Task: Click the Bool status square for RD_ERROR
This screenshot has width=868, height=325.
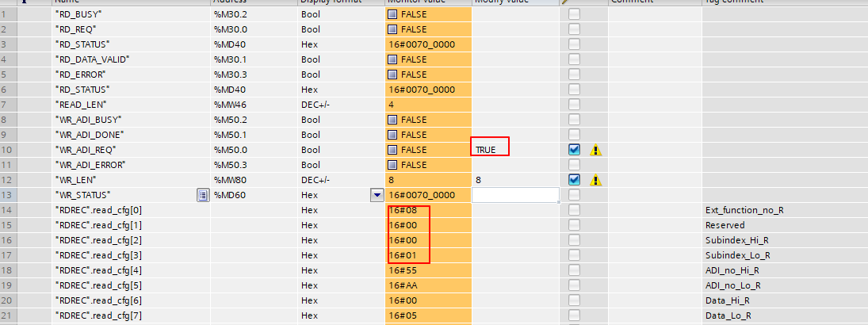Action: click(393, 75)
